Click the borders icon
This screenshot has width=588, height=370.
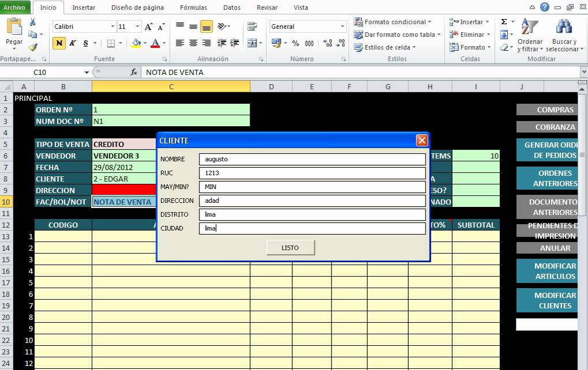111,43
